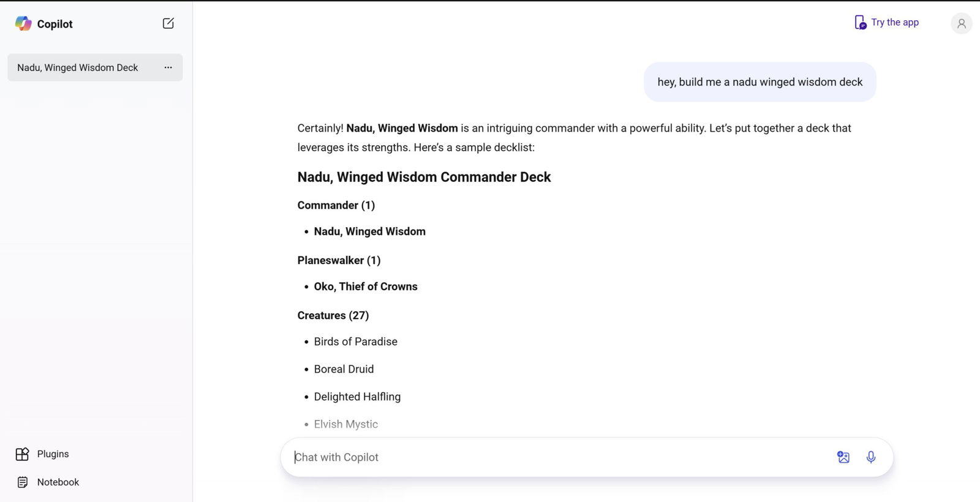Click the Nadu, Winged Wisdom Commander Deck heading

click(x=424, y=177)
